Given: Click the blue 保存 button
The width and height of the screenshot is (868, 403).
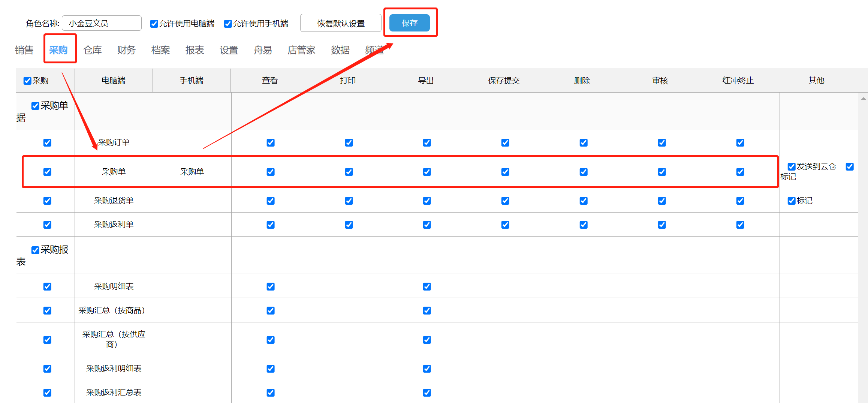Looking at the screenshot, I should (x=409, y=23).
